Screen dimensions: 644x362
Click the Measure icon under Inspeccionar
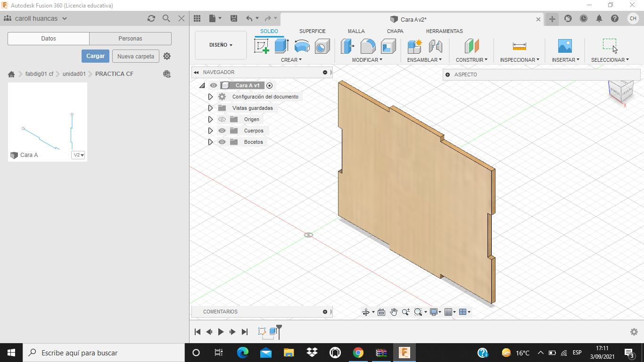520,46
